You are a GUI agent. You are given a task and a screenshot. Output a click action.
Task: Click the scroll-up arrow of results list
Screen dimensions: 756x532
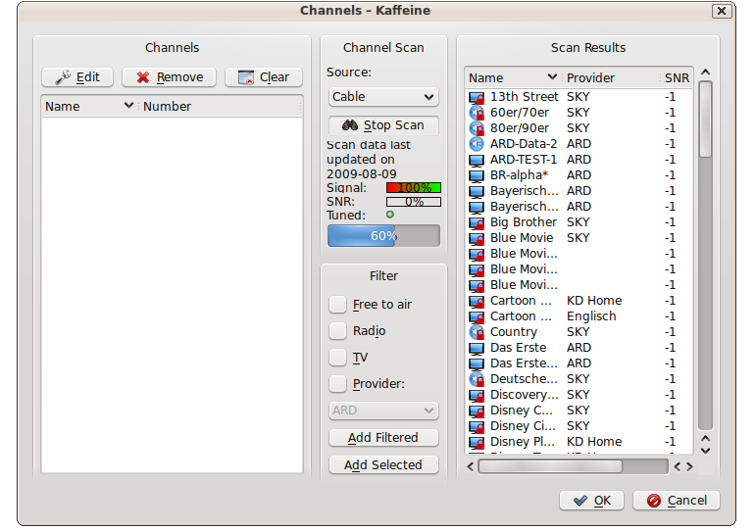705,73
